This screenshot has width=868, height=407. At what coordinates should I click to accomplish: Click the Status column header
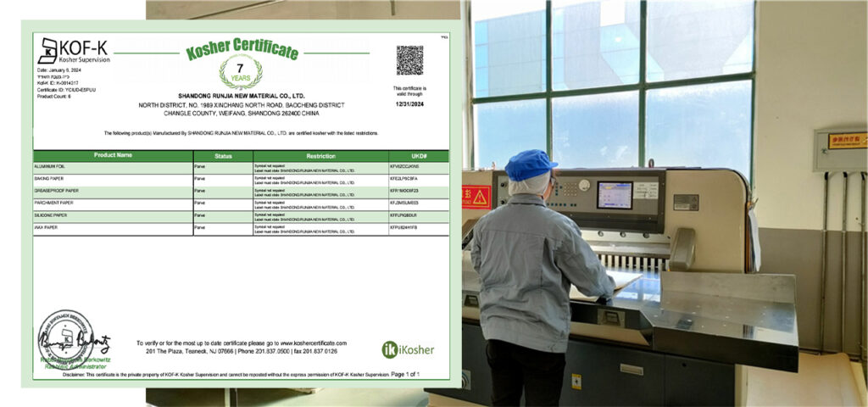[x=223, y=156]
